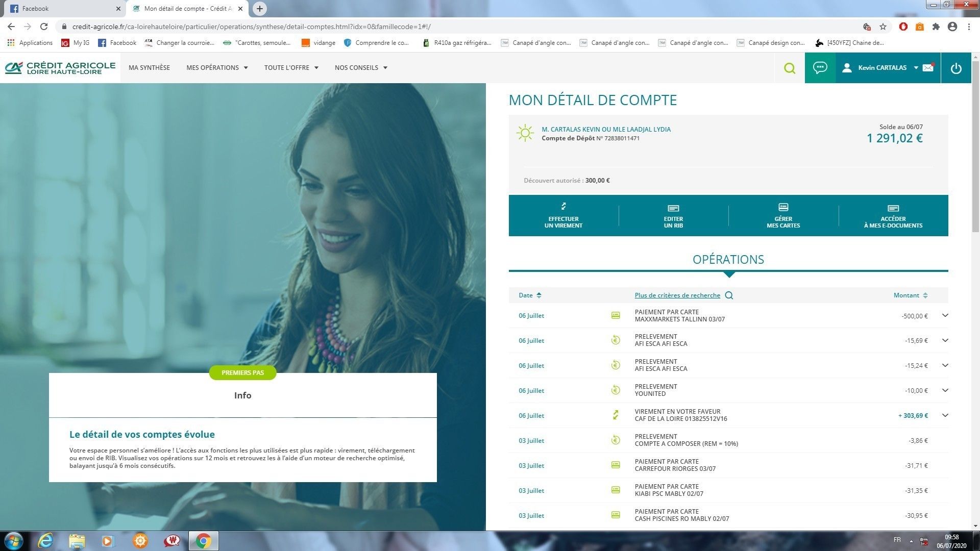Open a new browser tab
The width and height of the screenshot is (980, 551).
point(260,9)
